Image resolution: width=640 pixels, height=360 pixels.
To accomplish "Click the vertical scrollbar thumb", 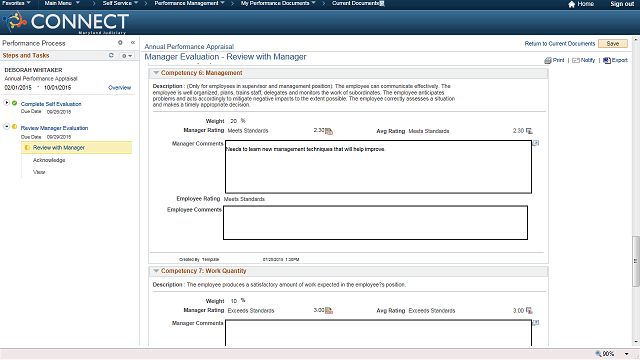I will coord(636,260).
